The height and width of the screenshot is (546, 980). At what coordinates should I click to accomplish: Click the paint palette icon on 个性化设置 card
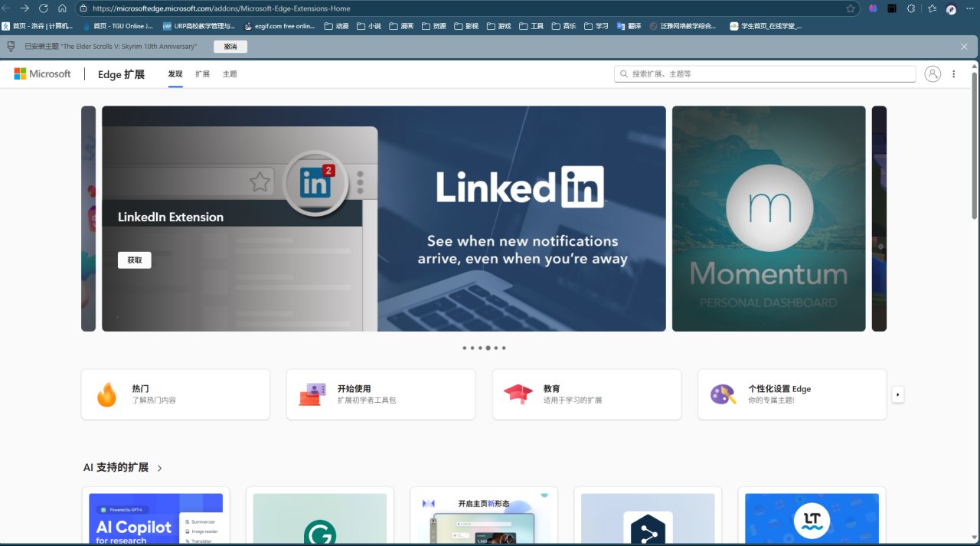click(724, 394)
